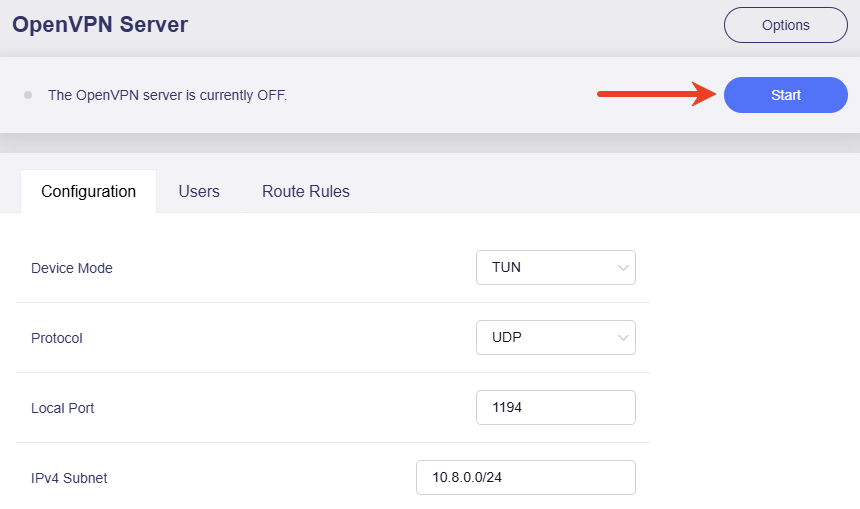Click blank tab bar area right of Route Rules
The height and width of the screenshot is (509, 860).
coord(600,191)
